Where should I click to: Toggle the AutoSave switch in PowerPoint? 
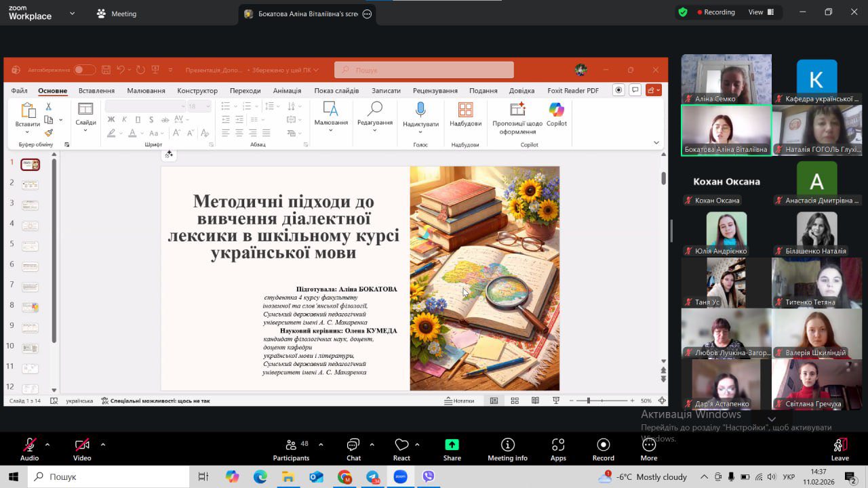point(85,70)
